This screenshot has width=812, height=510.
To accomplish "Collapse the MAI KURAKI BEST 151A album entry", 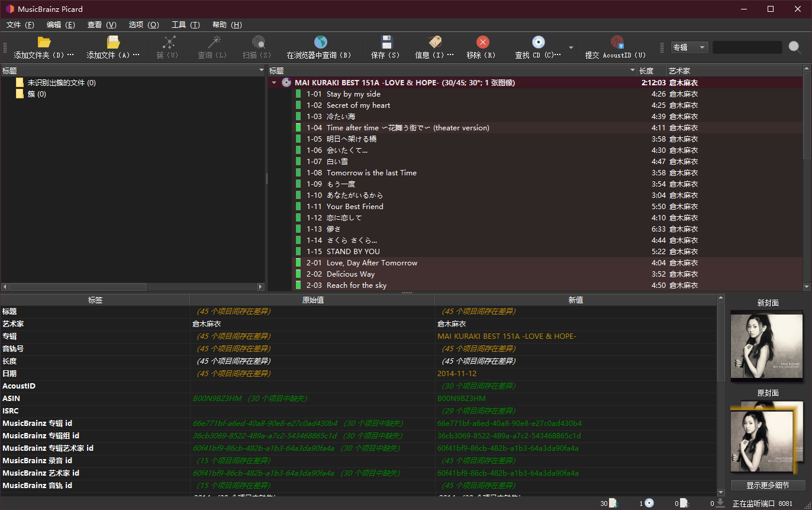I will [x=274, y=82].
